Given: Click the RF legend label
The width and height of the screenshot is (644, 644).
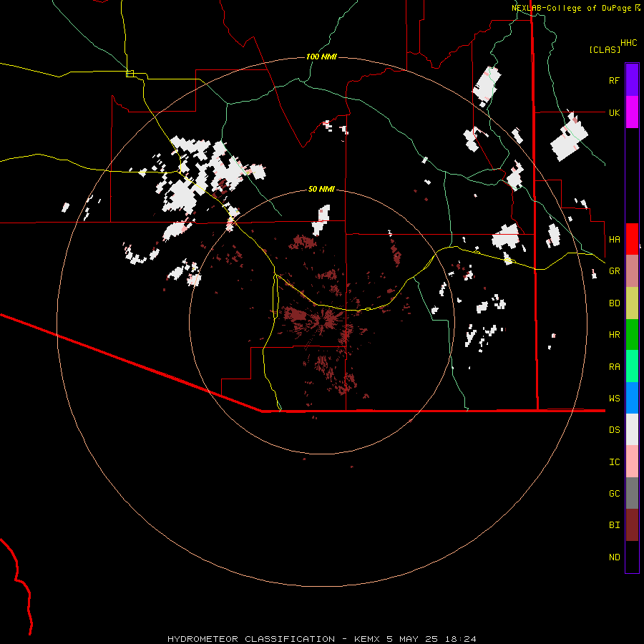Looking at the screenshot, I should click(614, 80).
